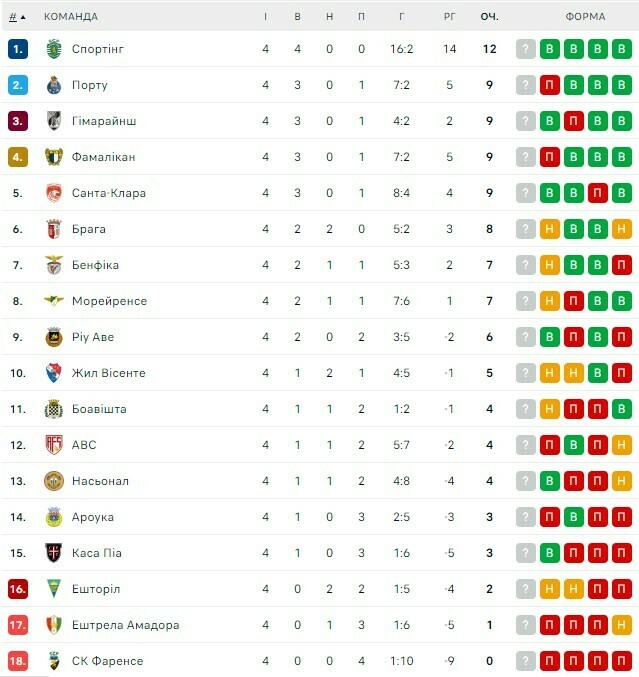Click Бенфіка's yellow Н form badge

[549, 265]
